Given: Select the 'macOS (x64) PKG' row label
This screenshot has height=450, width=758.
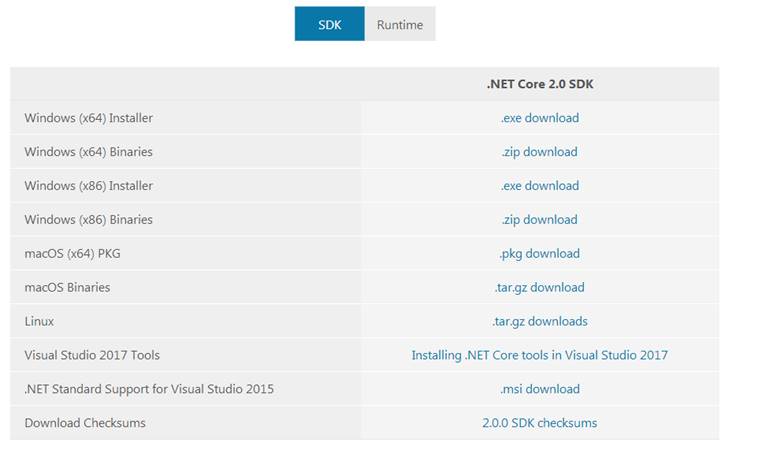Looking at the screenshot, I should pyautogui.click(x=73, y=253).
